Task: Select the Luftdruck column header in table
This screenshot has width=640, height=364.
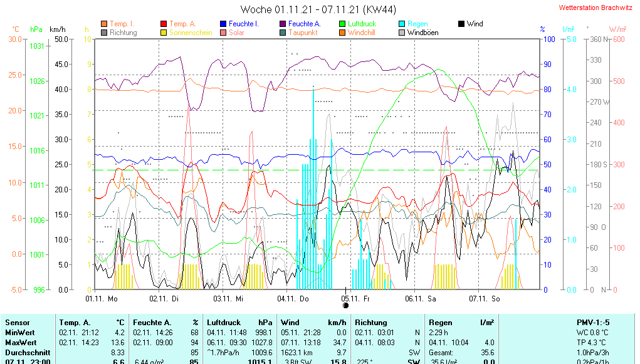Action: coord(224,322)
